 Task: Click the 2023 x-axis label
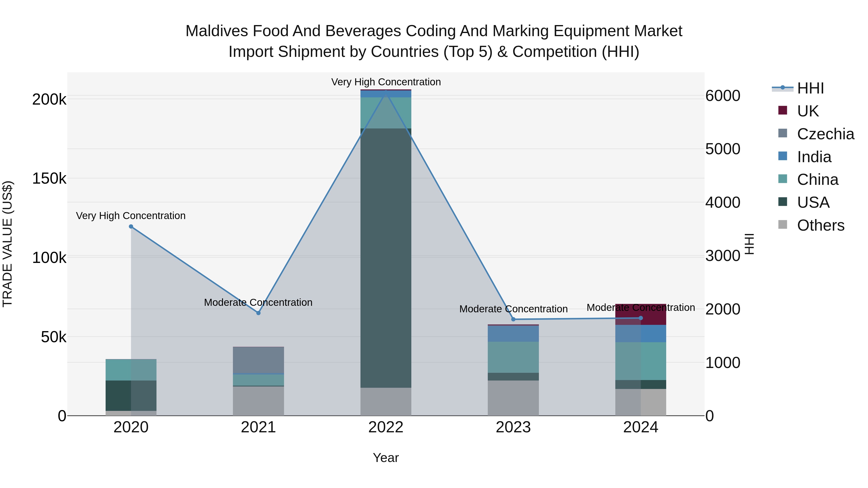point(513,427)
